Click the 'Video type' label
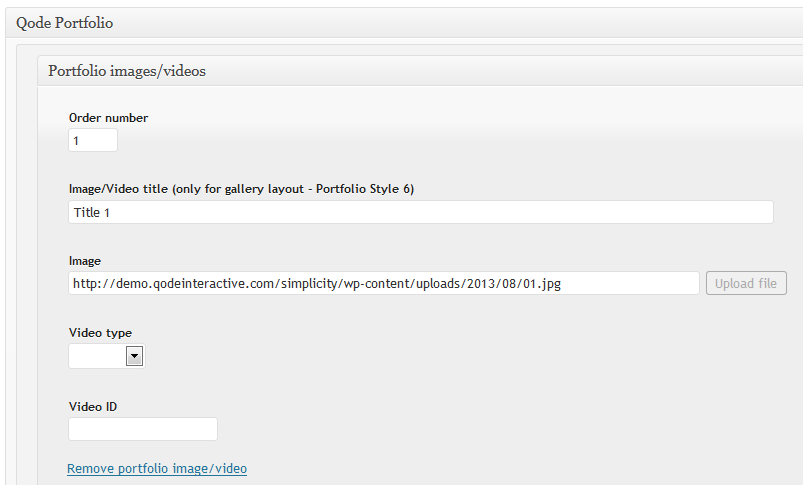Viewport: 803px width, 485px height. tap(100, 333)
